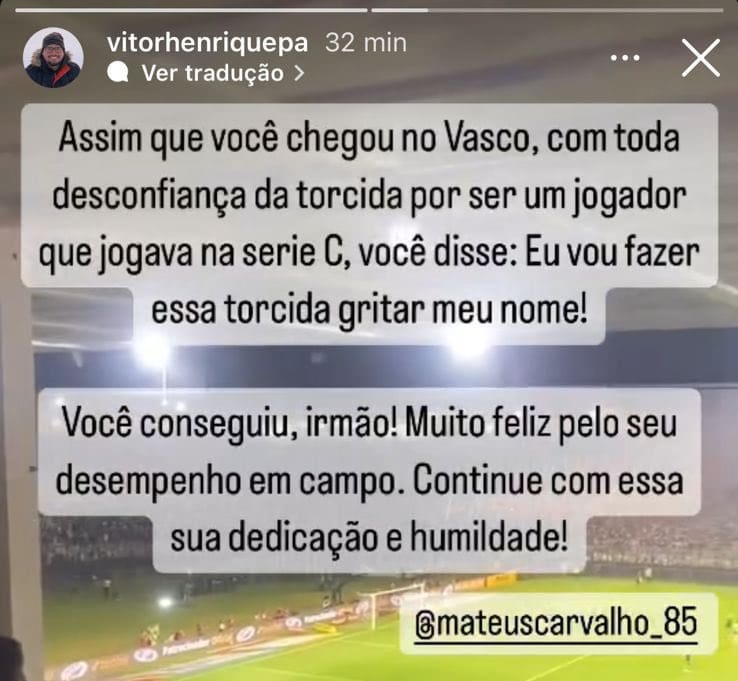This screenshot has width=738, height=681.
Task: Tap the 'sua dedicação e humildade!' line
Action: click(369, 538)
